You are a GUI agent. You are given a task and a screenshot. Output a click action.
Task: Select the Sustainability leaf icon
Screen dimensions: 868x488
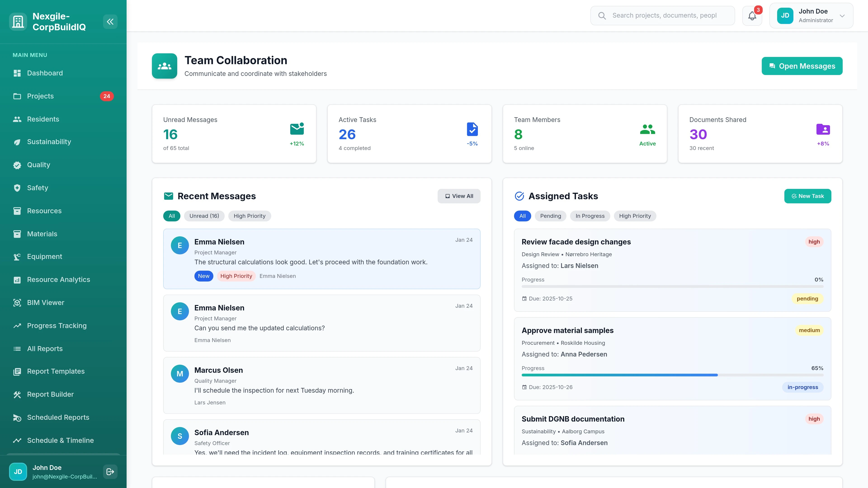[x=17, y=142]
